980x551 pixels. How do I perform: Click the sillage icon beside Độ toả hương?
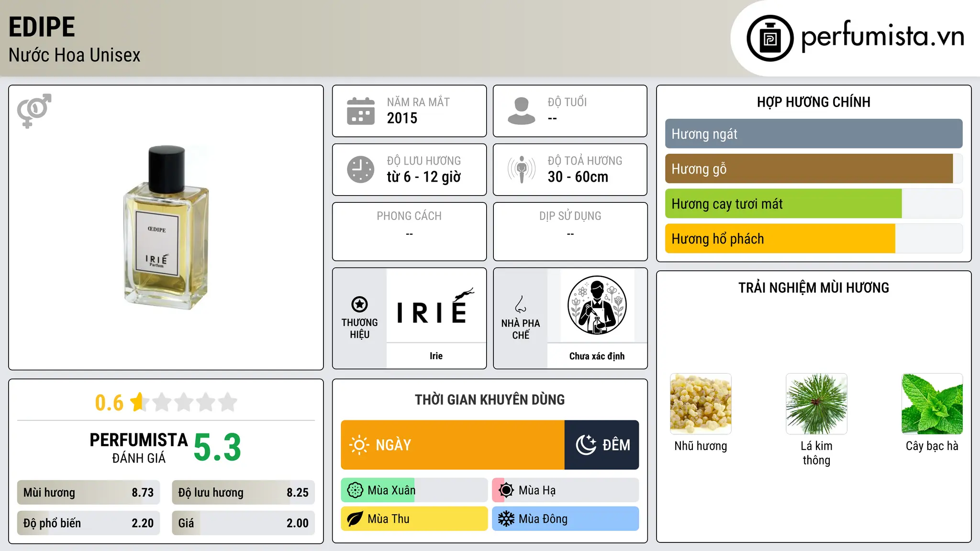[x=522, y=169]
